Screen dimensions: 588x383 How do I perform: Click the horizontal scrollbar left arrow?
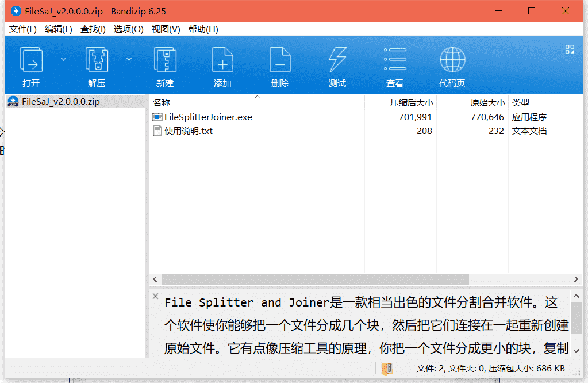155,279
